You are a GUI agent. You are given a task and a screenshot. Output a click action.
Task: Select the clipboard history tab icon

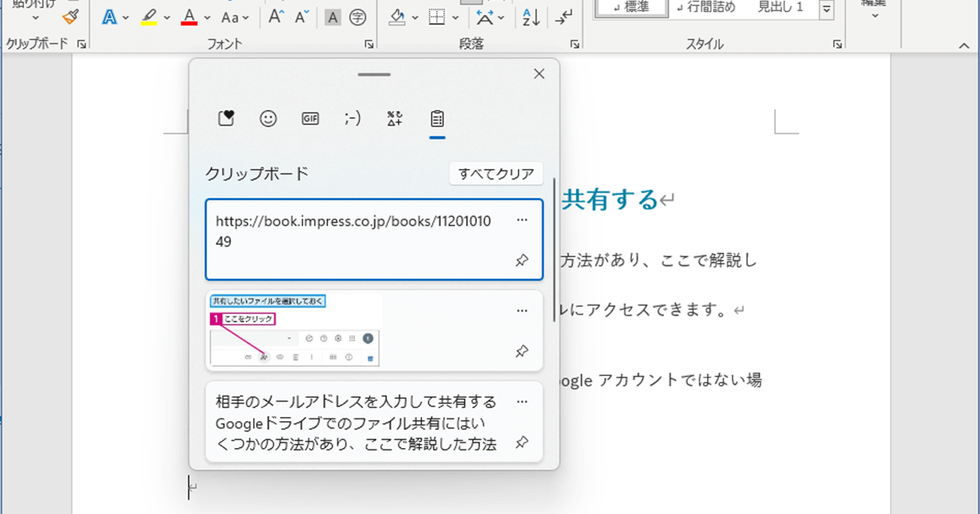[437, 118]
